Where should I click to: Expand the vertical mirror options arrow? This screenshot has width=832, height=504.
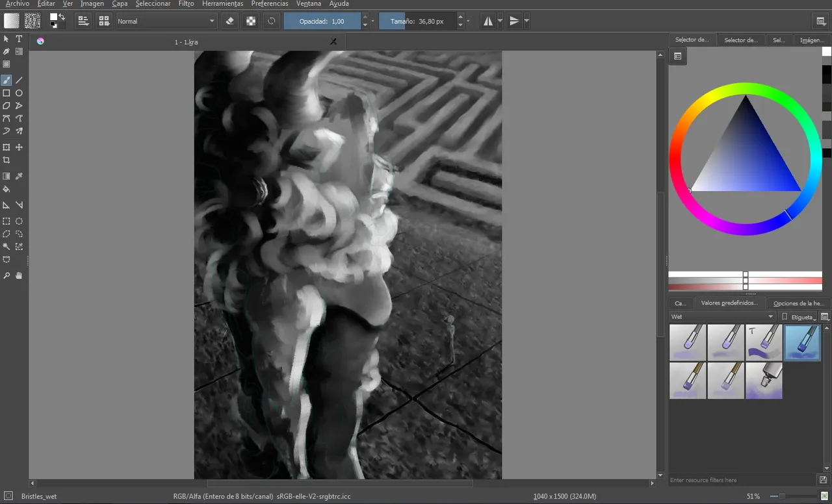click(526, 21)
